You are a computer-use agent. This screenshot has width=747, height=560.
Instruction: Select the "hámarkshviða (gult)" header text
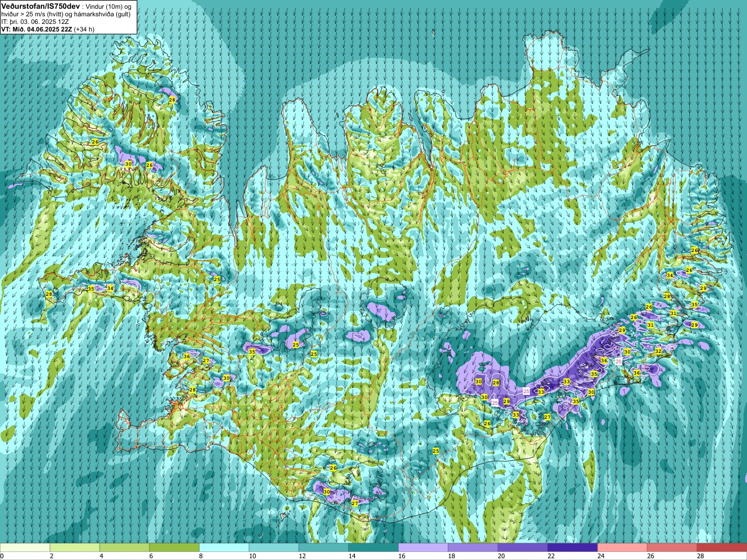103,14
